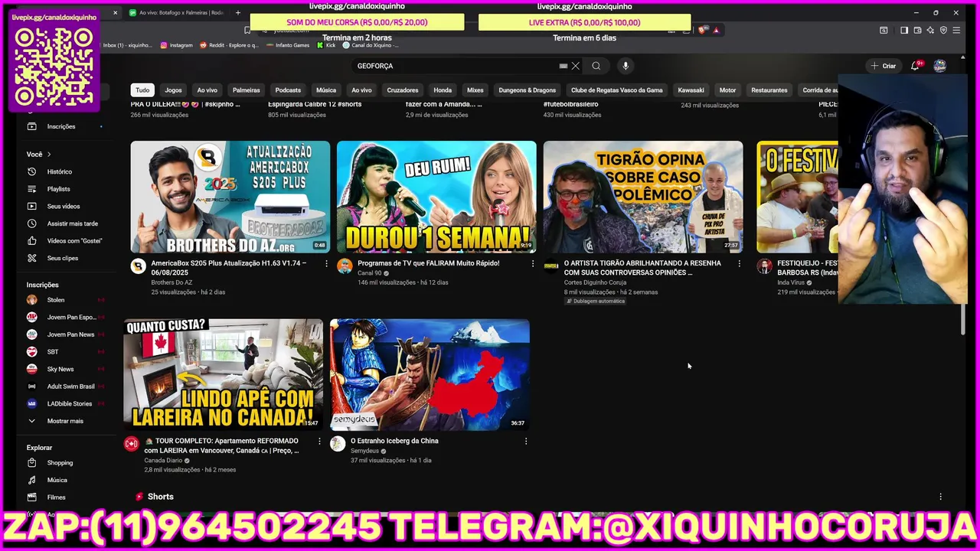Expand the Você section chevron
This screenshot has height=551, width=980.
49,155
